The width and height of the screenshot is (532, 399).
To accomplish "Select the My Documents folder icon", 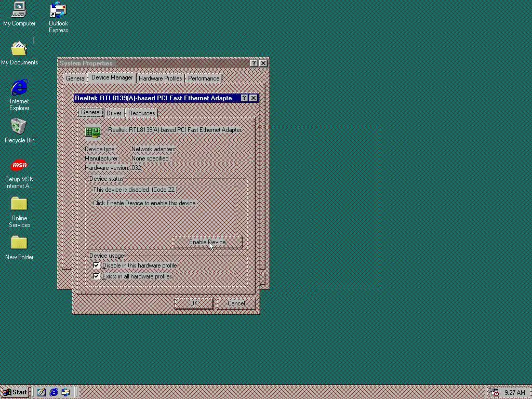I will [19, 54].
